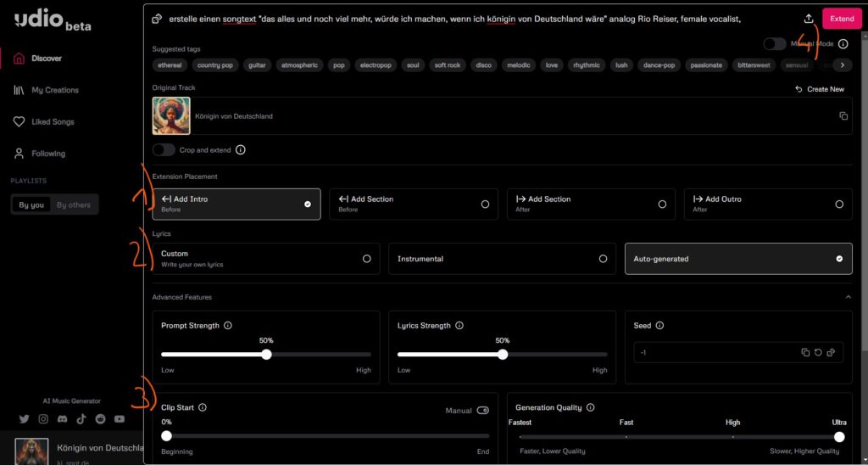
Task: Show info for Prompt Strength
Action: [x=228, y=326]
